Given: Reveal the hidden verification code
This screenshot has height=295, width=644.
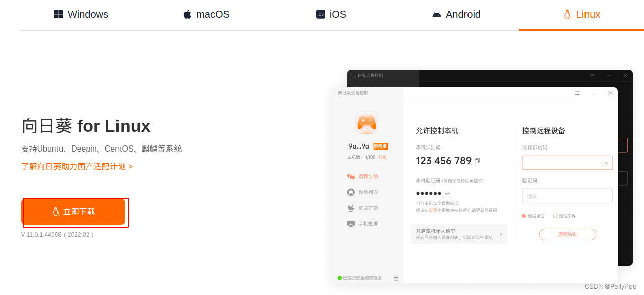Looking at the screenshot, I should (447, 193).
